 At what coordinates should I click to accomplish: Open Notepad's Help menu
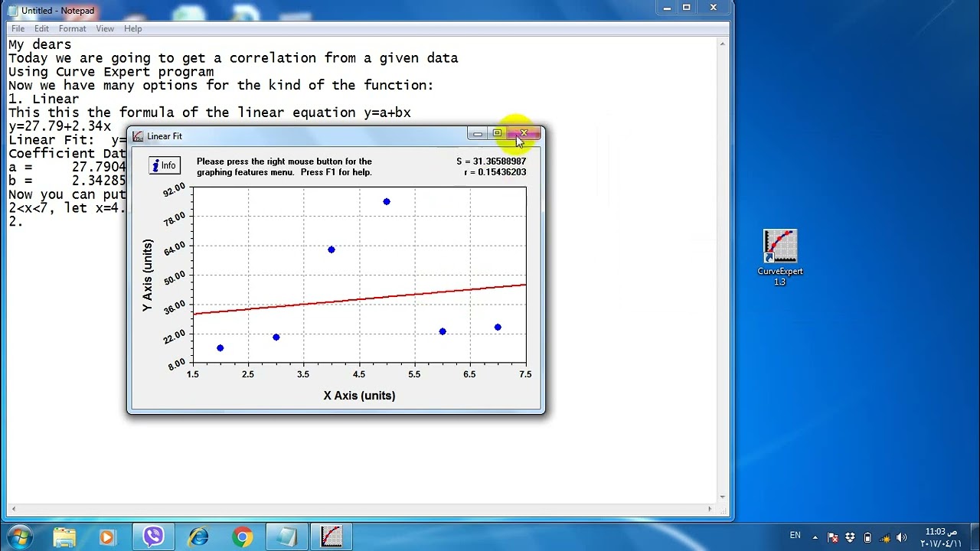coord(132,28)
